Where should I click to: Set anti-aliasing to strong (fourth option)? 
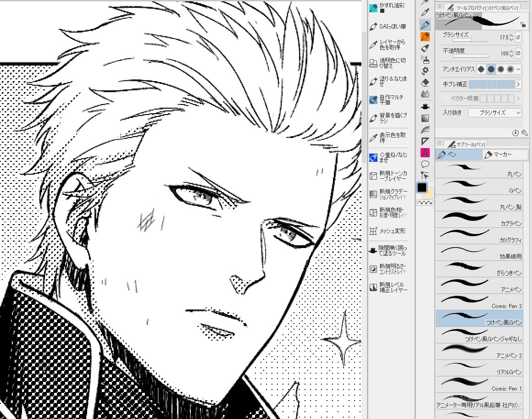[510, 69]
